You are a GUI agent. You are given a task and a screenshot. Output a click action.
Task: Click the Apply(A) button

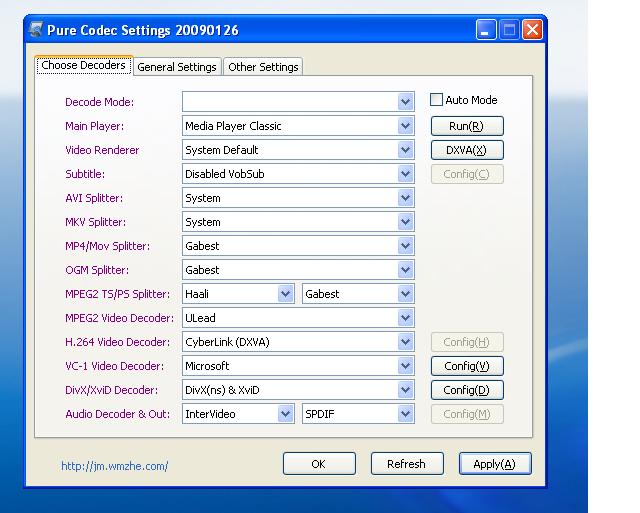(495, 464)
